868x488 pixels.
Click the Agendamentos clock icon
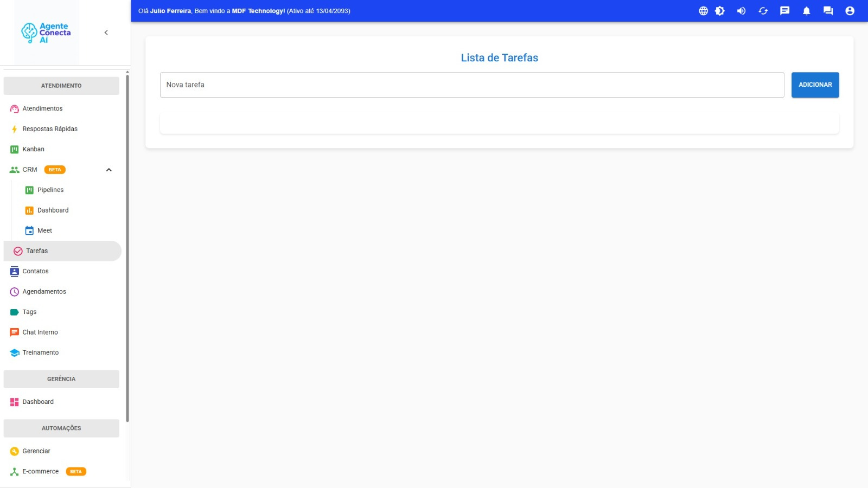pyautogui.click(x=15, y=292)
